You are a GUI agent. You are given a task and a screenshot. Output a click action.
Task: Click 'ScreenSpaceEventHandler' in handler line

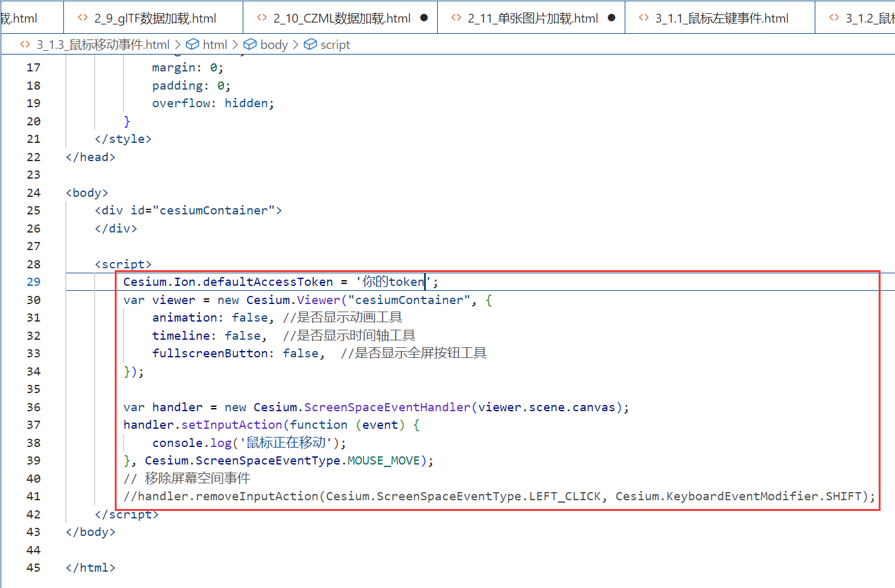coord(388,407)
